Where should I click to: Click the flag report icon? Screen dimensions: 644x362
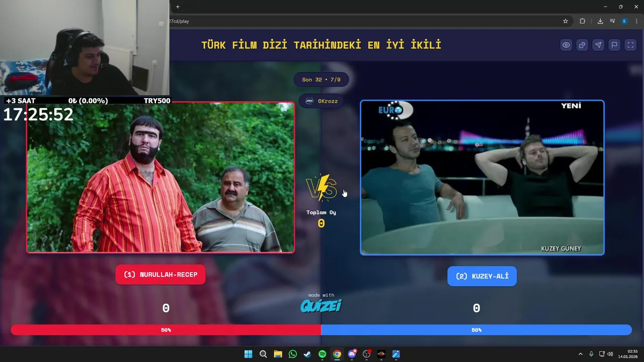pos(614,45)
